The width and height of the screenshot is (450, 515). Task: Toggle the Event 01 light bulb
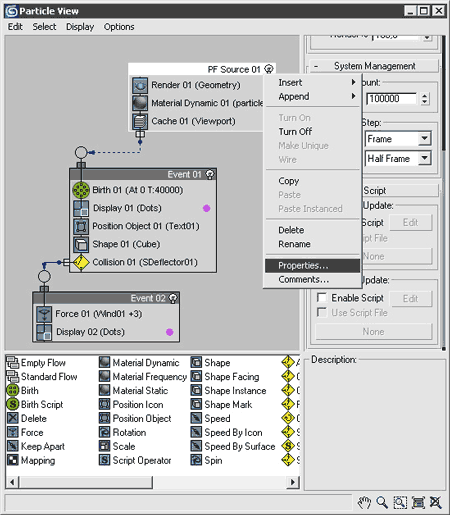(x=210, y=174)
